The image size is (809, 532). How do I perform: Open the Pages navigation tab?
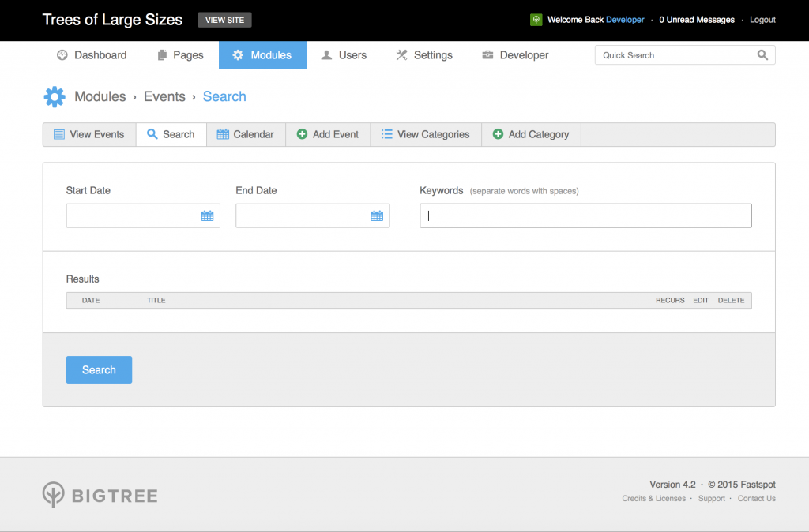click(181, 55)
